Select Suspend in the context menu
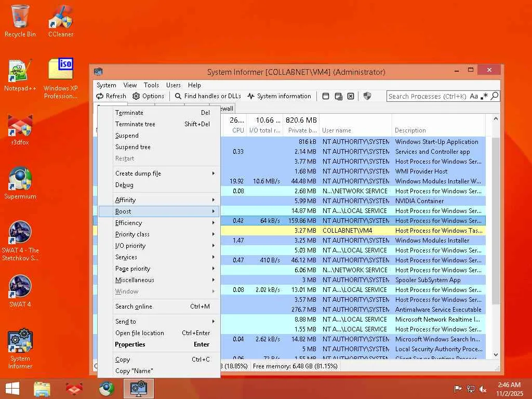Screen dimensions: 532x399 [159, 136]
